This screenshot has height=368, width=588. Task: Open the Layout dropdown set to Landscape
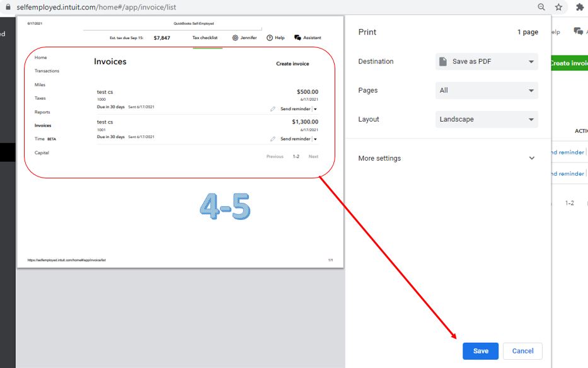pyautogui.click(x=487, y=119)
